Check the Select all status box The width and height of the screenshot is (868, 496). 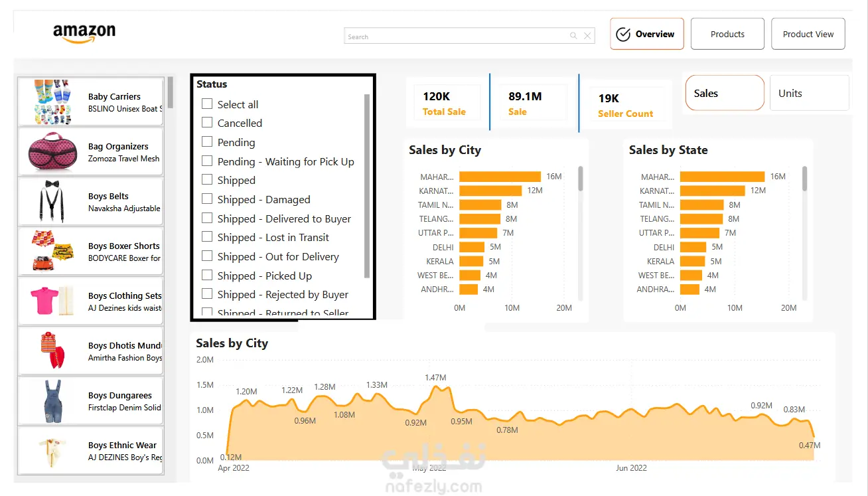207,104
